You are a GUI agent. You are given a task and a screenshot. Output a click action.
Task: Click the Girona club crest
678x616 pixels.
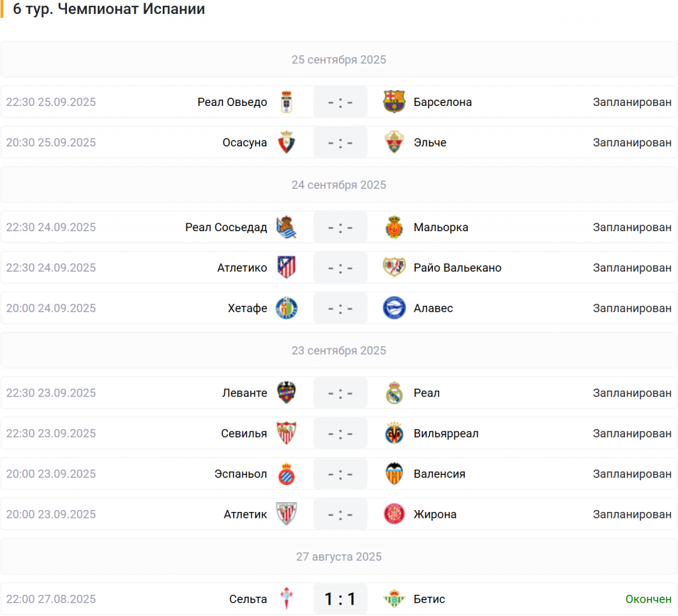394,514
